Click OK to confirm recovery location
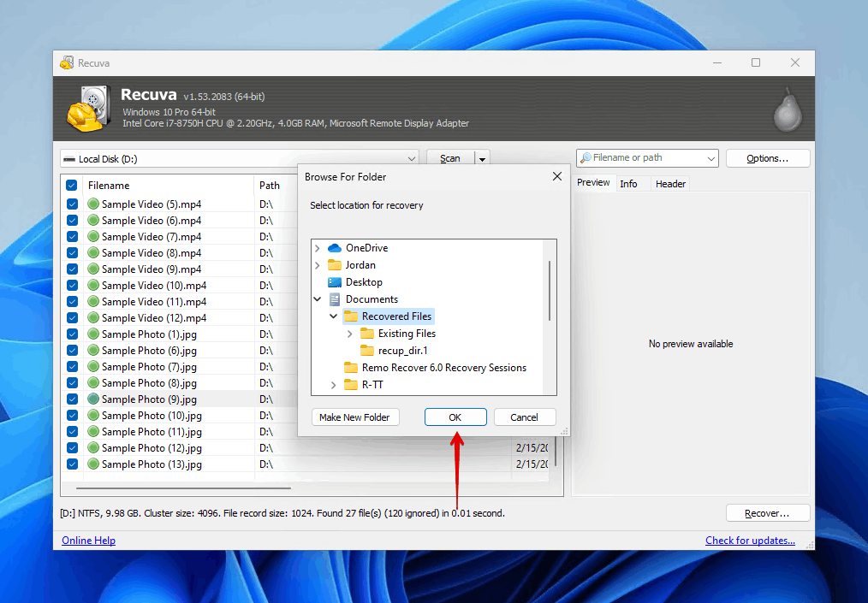 pyautogui.click(x=455, y=417)
